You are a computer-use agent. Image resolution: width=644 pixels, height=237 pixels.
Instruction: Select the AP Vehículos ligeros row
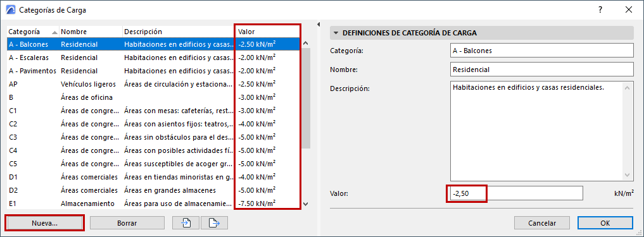[x=154, y=84]
